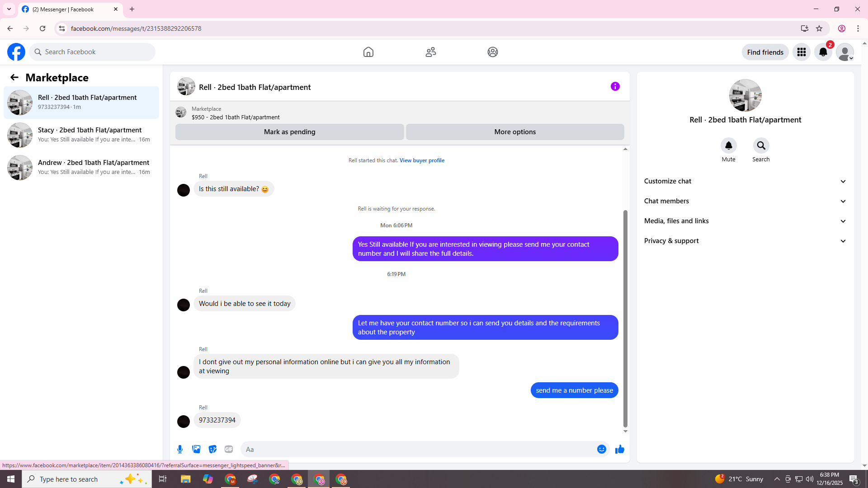Click 'Would i be able to see it today'

click(x=245, y=304)
